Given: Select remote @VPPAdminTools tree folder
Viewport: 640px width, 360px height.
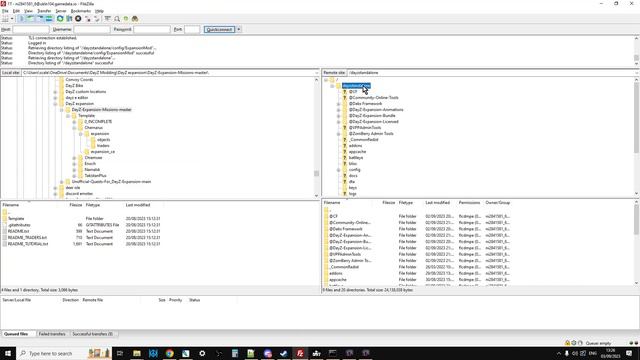Looking at the screenshot, I should coord(365,128).
